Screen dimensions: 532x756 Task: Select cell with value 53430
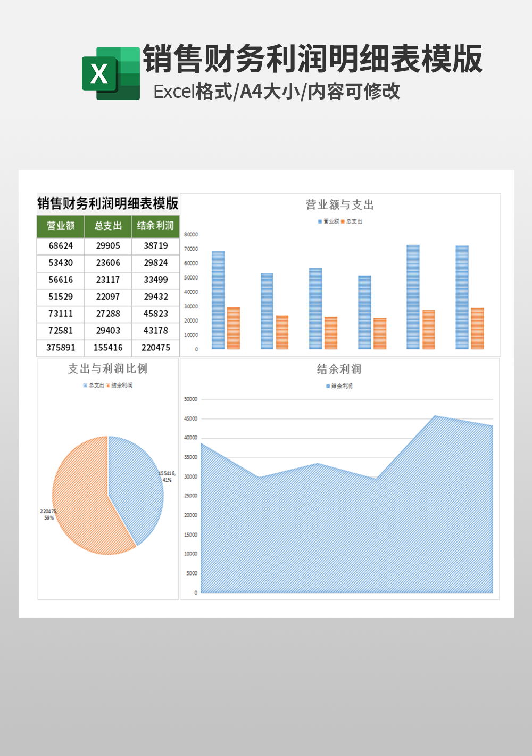tap(61, 263)
